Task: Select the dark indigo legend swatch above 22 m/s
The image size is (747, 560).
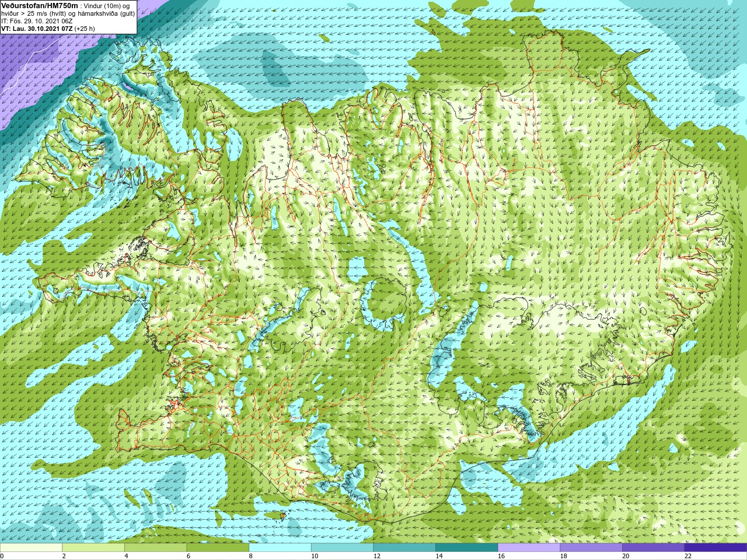Action: tap(715, 548)
